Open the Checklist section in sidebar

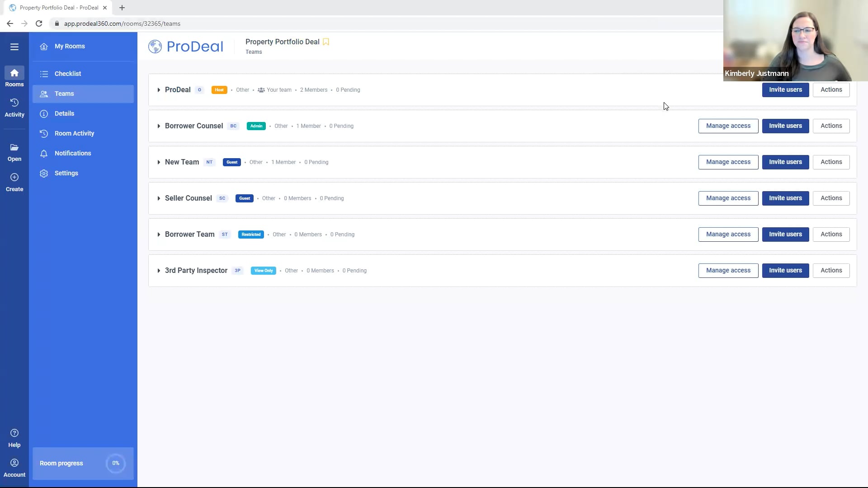click(67, 73)
